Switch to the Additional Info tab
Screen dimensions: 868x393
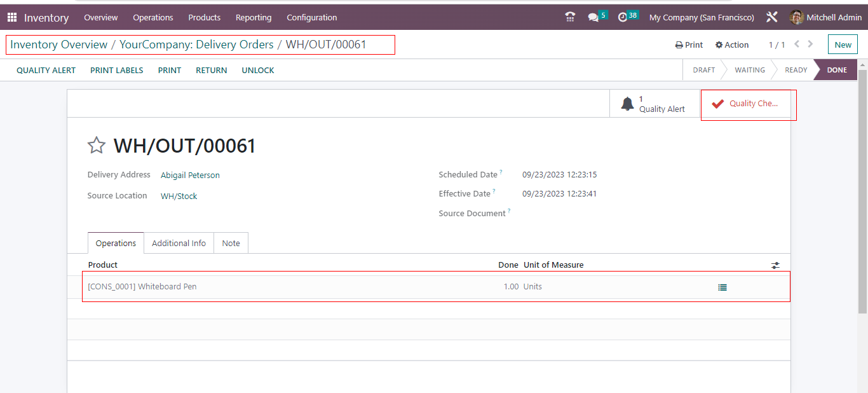pos(179,243)
